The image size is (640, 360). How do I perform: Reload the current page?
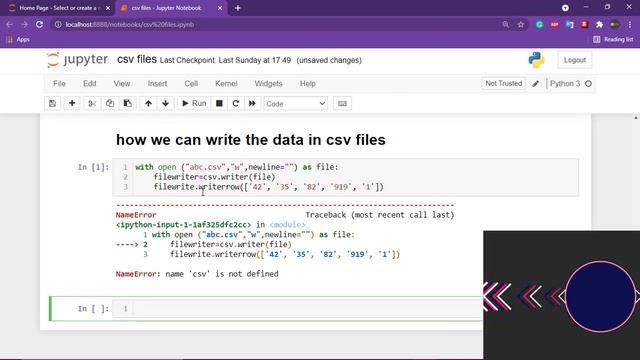pyautogui.click(x=40, y=24)
